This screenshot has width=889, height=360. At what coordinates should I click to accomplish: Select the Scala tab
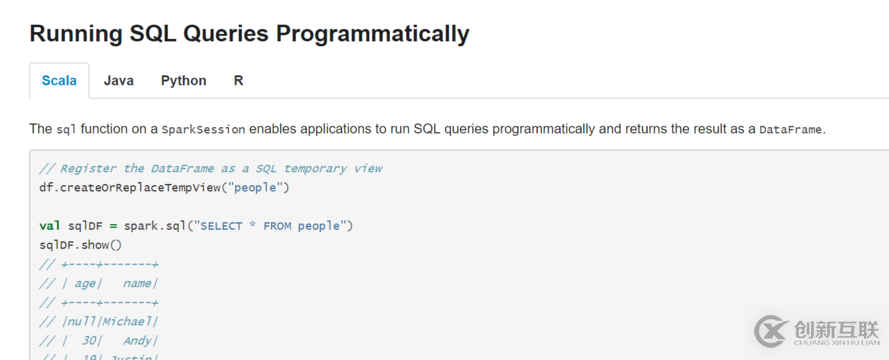(x=59, y=81)
